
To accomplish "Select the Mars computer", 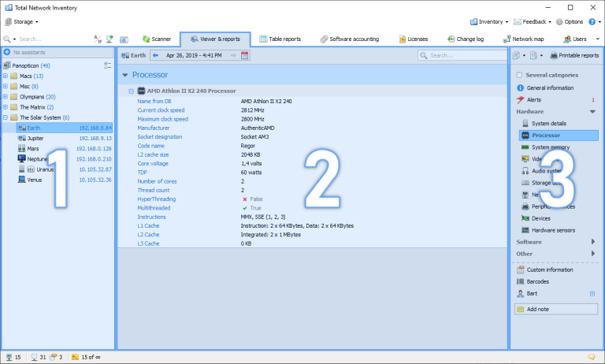I will (x=65, y=149).
